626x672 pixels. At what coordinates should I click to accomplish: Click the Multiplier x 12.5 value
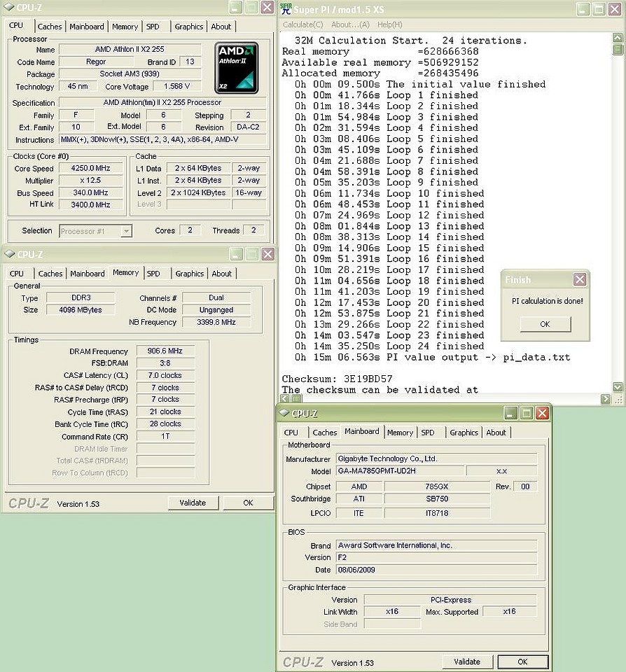click(x=91, y=181)
